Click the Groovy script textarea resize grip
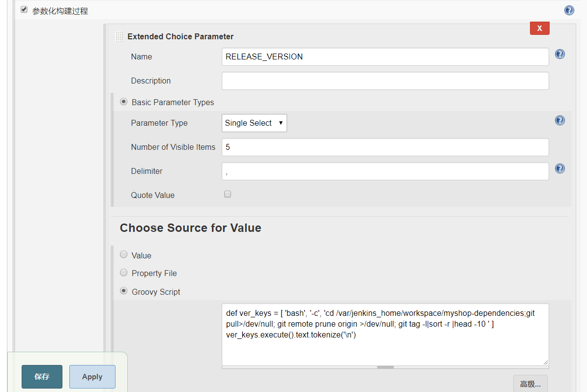The image size is (587, 392). tap(545, 362)
